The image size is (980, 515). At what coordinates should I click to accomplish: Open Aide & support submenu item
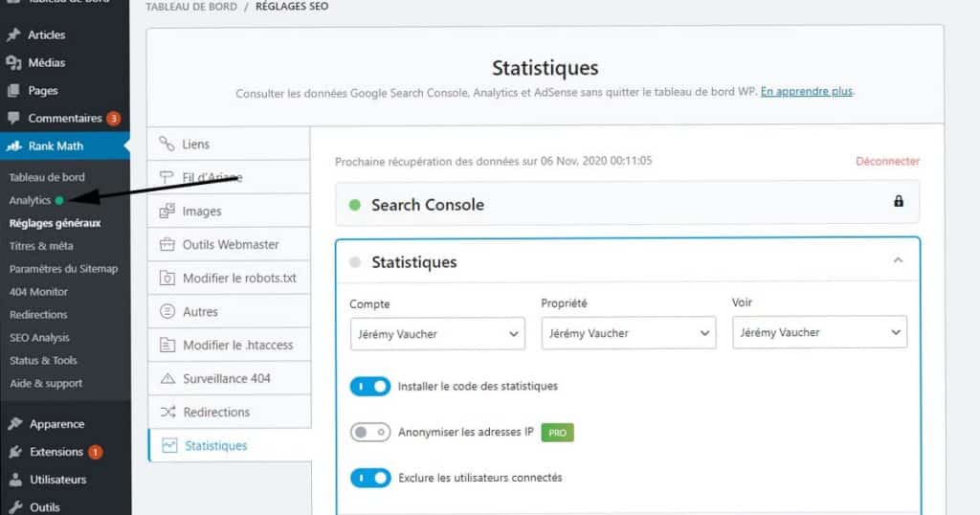(x=46, y=384)
